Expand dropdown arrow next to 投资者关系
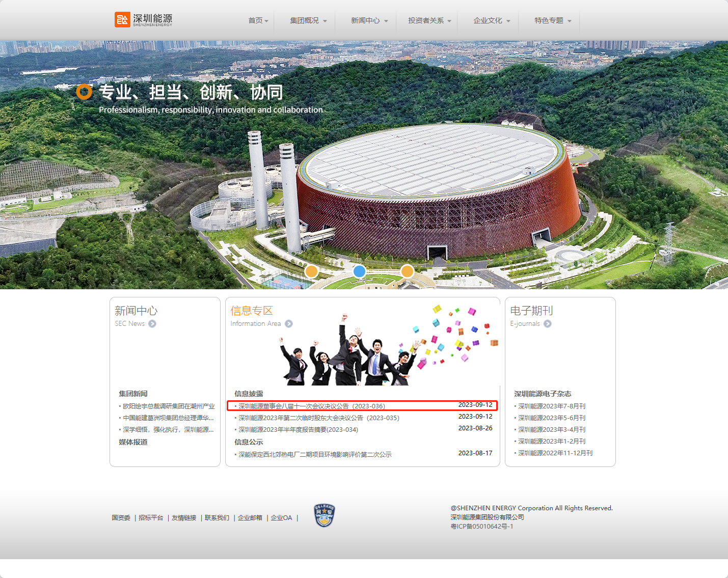The height and width of the screenshot is (578, 728). tap(449, 21)
